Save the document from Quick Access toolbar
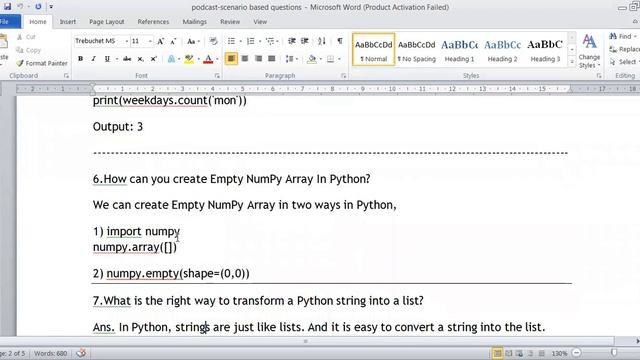Image resolution: width=640 pixels, height=360 pixels. coord(7,7)
